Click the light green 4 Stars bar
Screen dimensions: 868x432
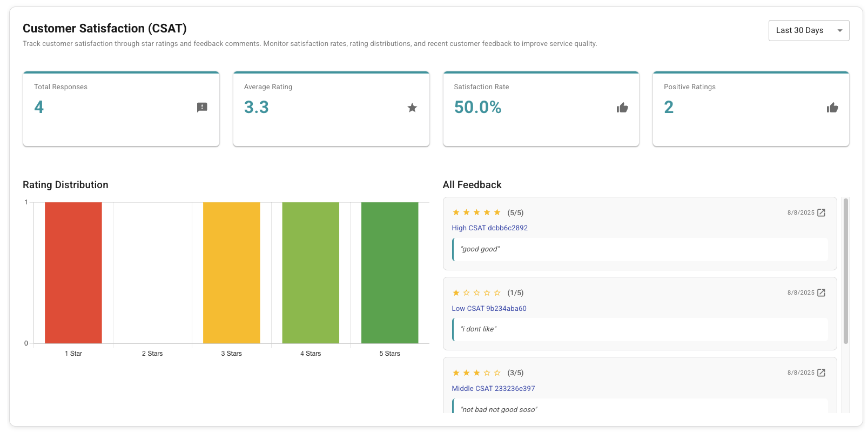[311, 273]
